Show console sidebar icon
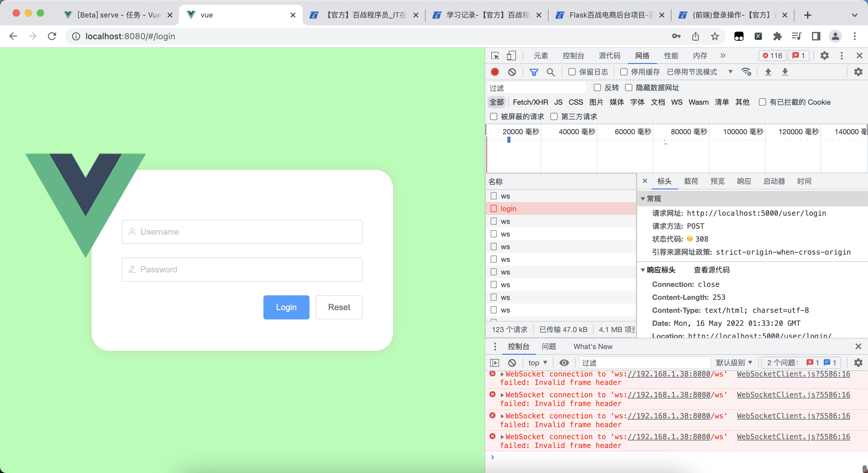This screenshot has height=473, width=868. (x=494, y=363)
